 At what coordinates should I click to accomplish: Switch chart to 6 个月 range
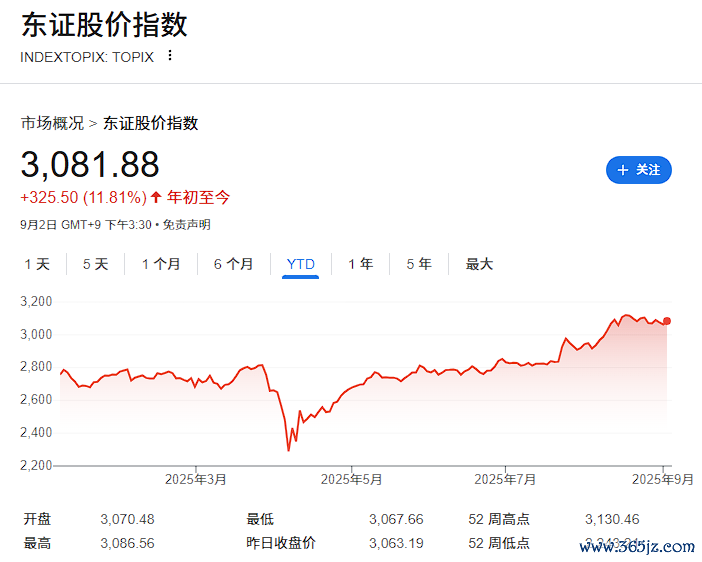(234, 264)
